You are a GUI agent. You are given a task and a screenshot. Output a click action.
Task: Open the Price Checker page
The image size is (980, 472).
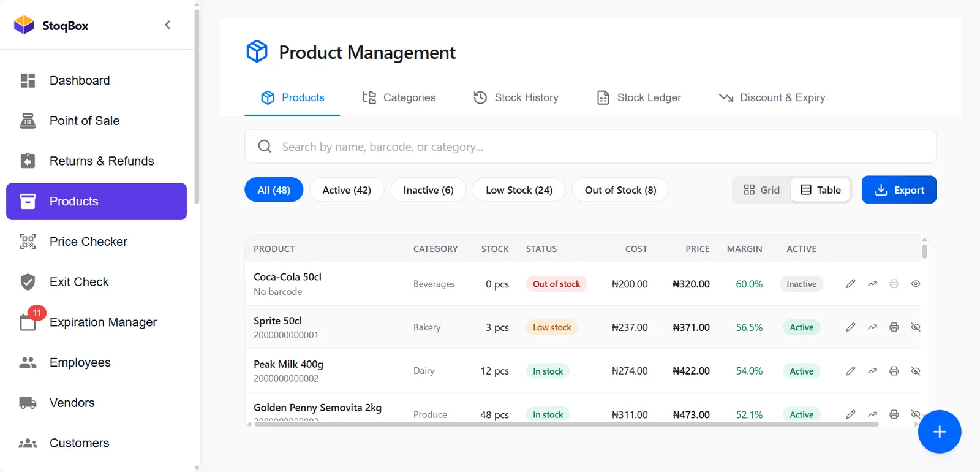click(x=96, y=242)
